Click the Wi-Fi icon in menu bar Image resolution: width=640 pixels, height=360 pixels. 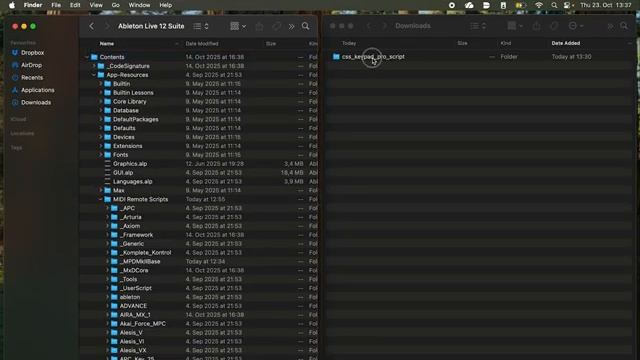(539, 5)
